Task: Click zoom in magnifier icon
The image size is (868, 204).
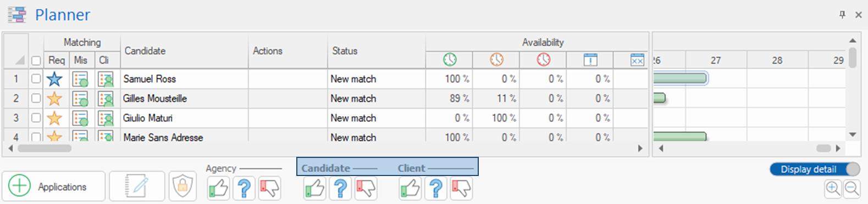Action: pos(833,189)
